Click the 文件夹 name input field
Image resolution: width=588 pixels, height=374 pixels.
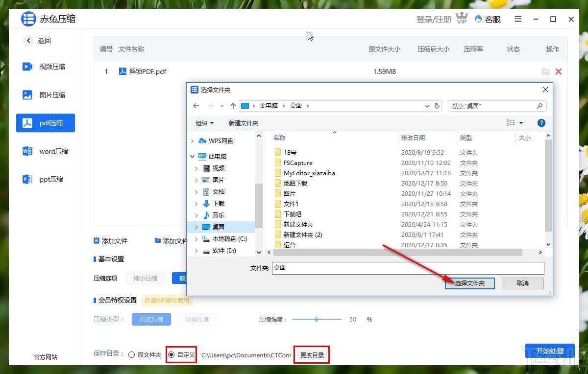point(408,268)
